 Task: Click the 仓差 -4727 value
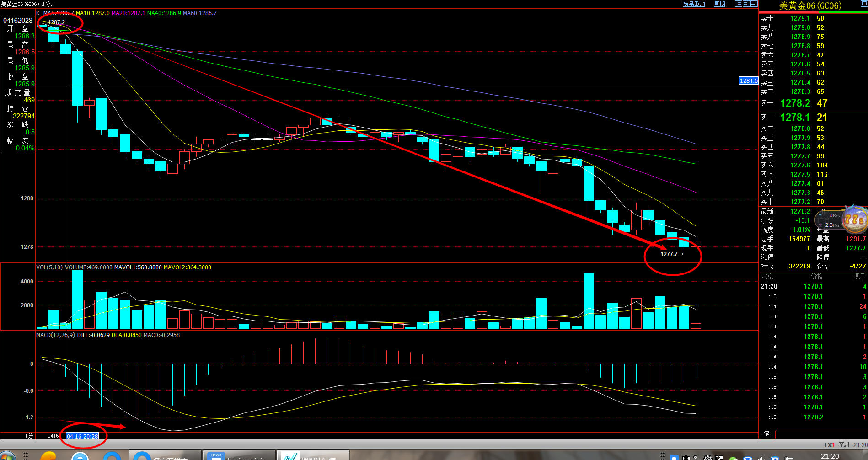tap(857, 267)
